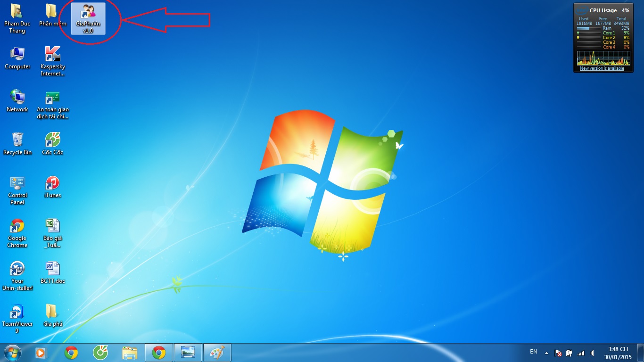
Task: Click the Core 3 label in gadget
Action: [x=609, y=42]
